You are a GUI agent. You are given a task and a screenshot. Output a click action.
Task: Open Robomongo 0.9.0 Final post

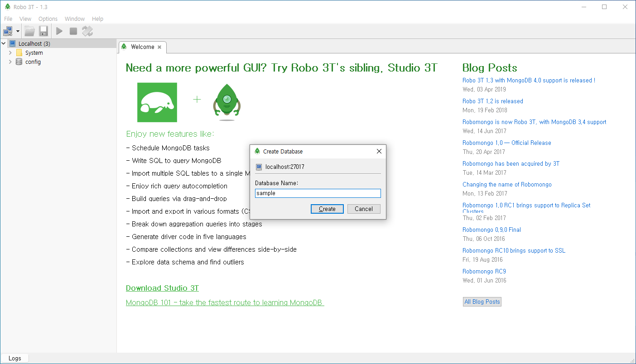click(491, 230)
